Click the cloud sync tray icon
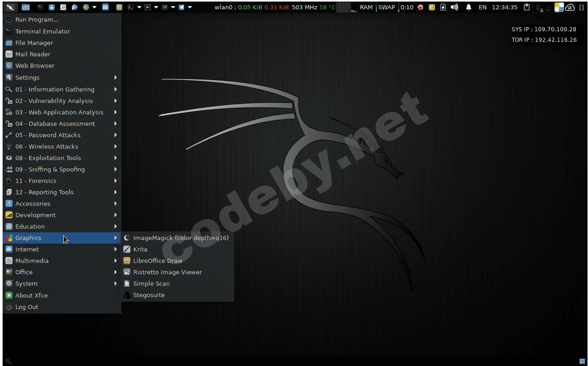Image resolution: width=588 pixels, height=366 pixels. 570,7
